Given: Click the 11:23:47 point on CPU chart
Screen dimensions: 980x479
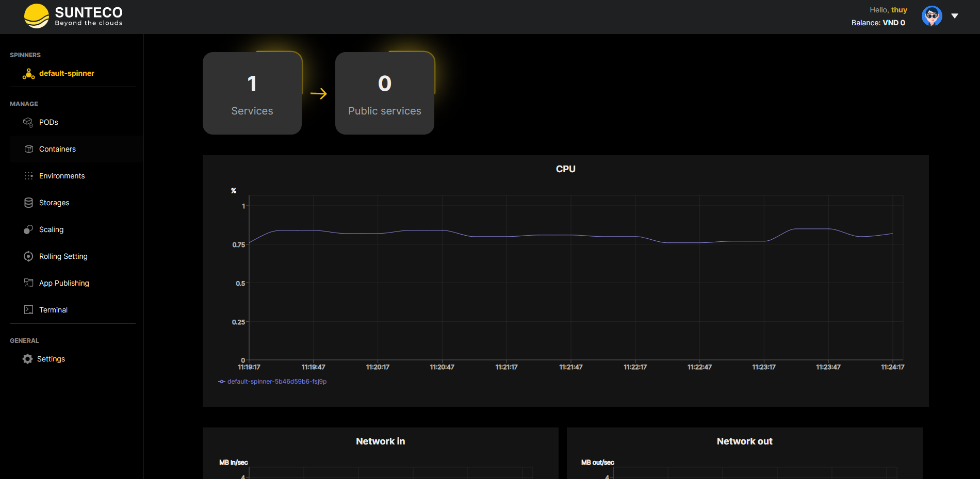Looking at the screenshot, I should [828, 229].
